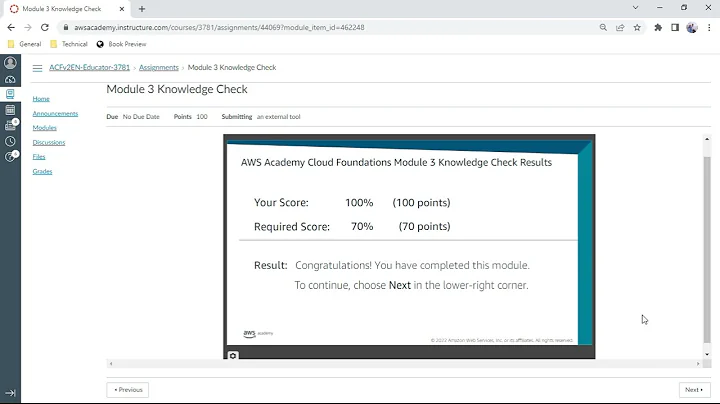Expand the global navigation arrow icon

pos(10,393)
